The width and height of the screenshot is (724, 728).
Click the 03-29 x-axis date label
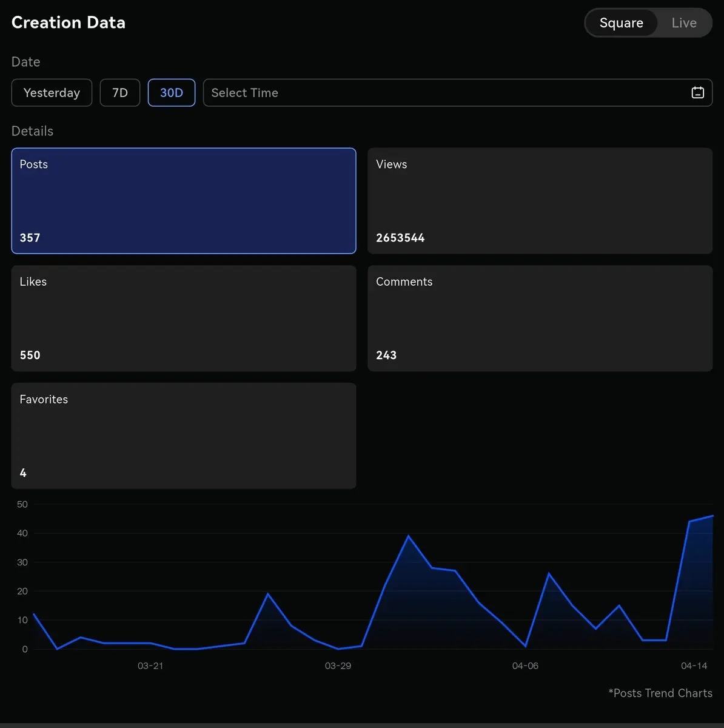pyautogui.click(x=338, y=666)
